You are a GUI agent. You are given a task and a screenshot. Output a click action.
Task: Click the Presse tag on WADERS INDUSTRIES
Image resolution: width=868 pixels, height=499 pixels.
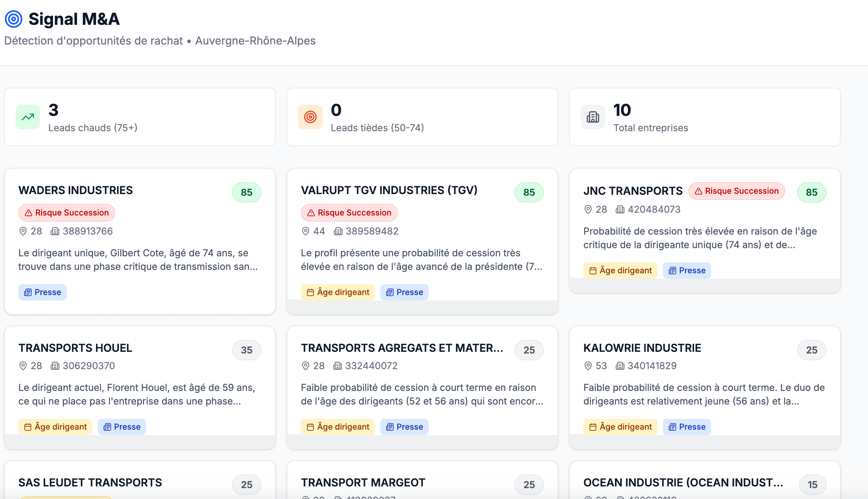click(x=42, y=292)
